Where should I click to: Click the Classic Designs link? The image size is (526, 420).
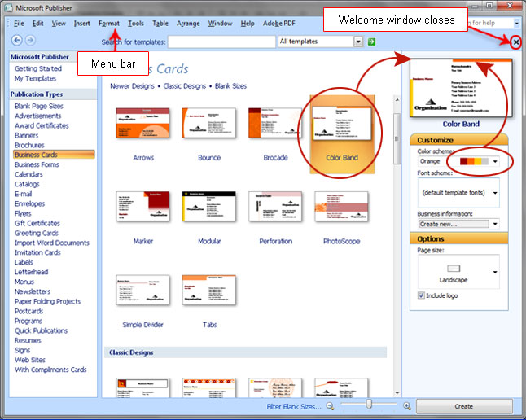185,86
